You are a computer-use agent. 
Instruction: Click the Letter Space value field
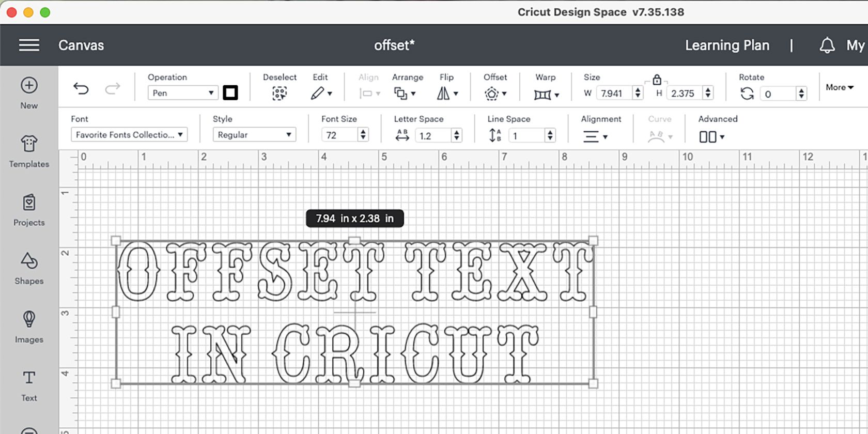pyautogui.click(x=433, y=135)
